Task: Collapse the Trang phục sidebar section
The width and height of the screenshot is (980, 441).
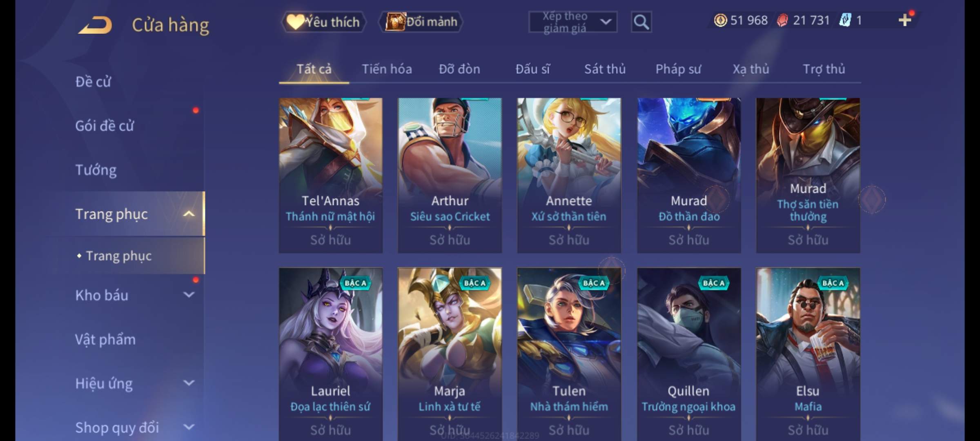Action: pos(189,214)
